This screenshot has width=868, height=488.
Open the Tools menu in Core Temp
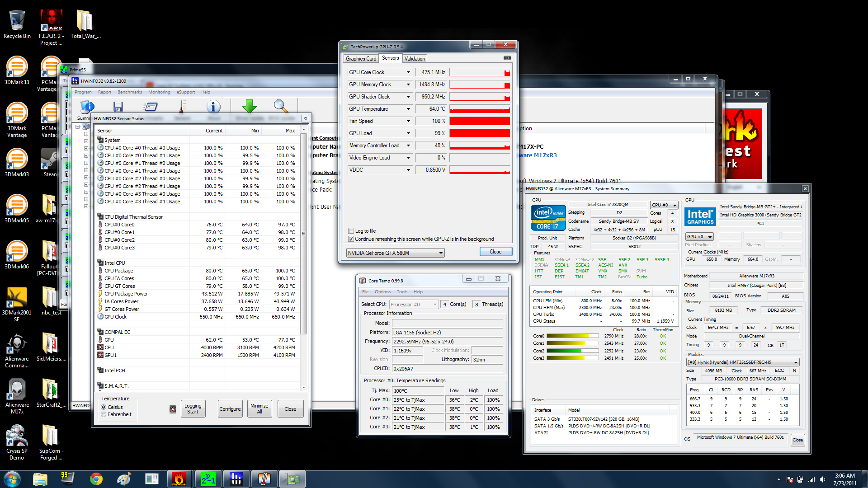pos(402,292)
